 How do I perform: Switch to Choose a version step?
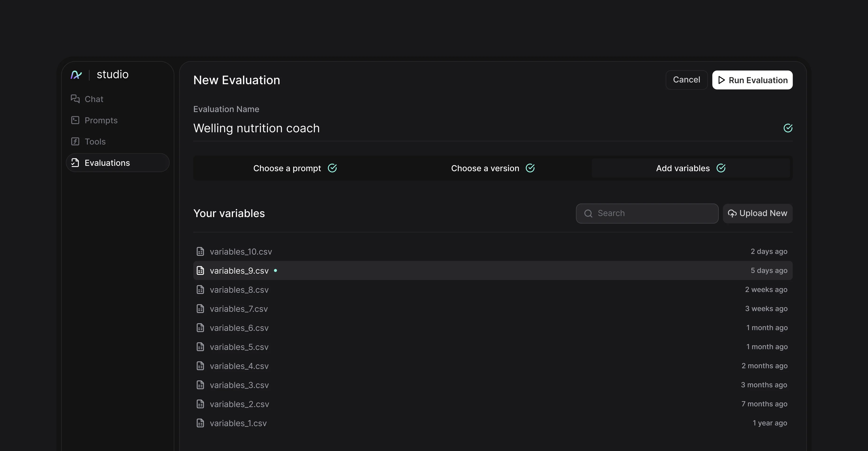pyautogui.click(x=493, y=168)
